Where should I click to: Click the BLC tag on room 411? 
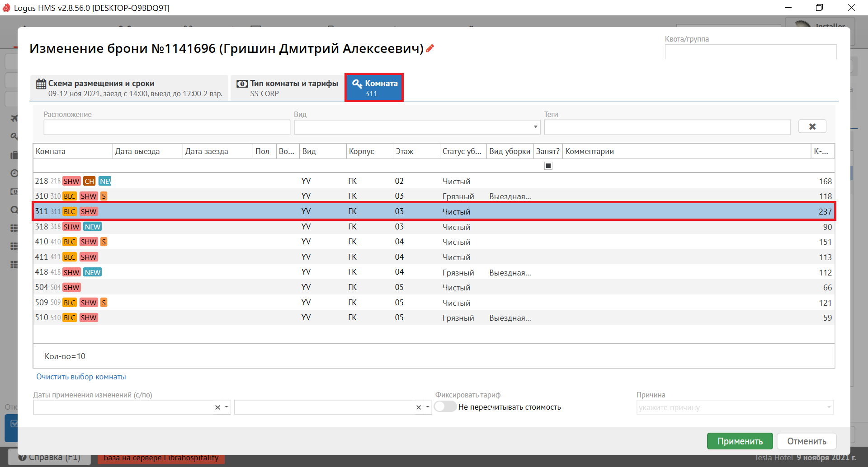[70, 257]
